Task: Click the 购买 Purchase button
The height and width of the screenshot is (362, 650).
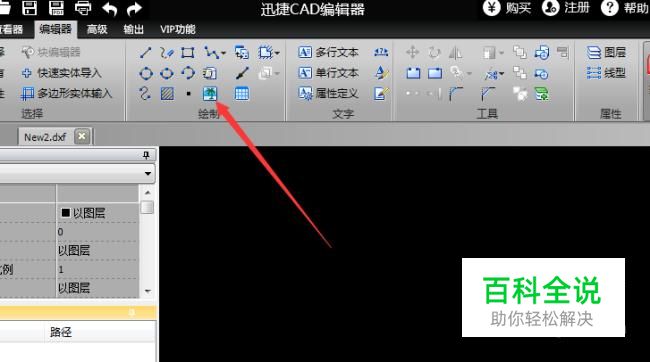Action: point(507,8)
